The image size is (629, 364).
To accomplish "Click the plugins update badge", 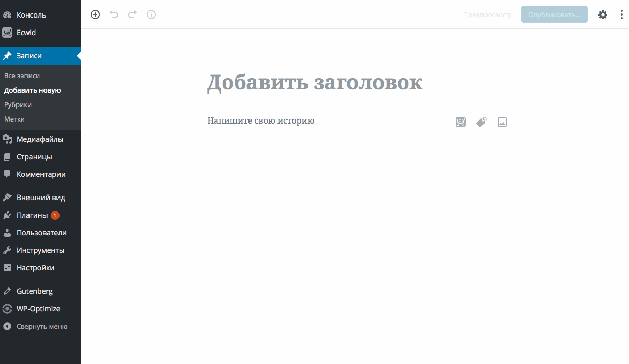I will coord(55,215).
